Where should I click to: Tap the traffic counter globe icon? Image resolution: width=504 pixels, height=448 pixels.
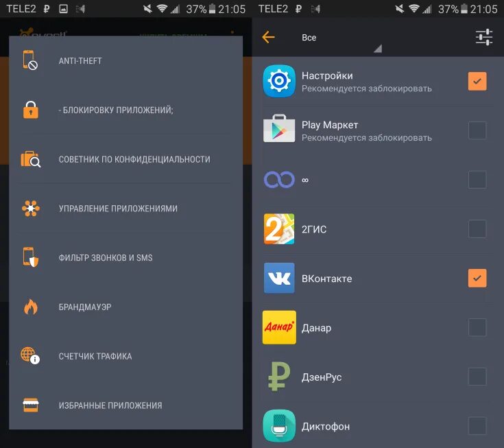pos(30,355)
